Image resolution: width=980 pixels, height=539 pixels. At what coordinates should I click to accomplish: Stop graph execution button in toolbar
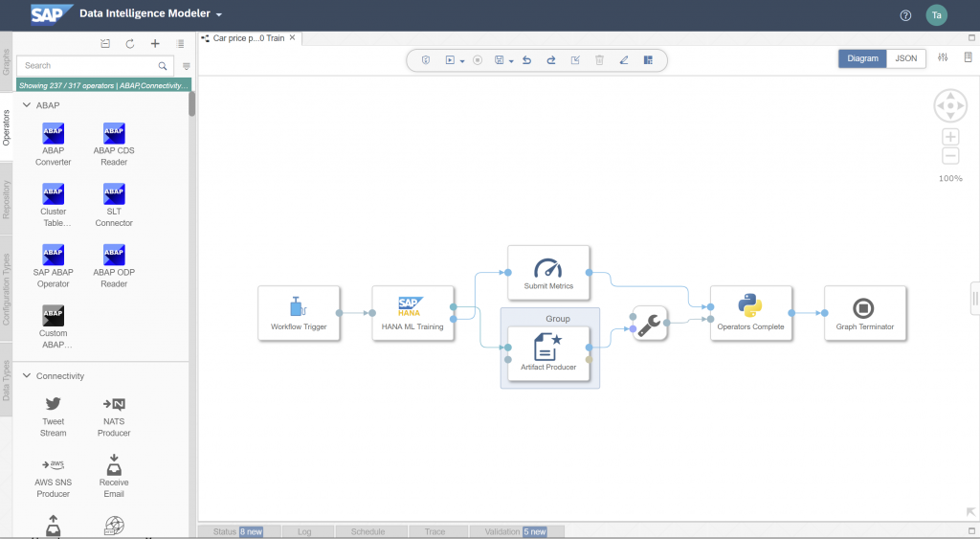pyautogui.click(x=478, y=60)
